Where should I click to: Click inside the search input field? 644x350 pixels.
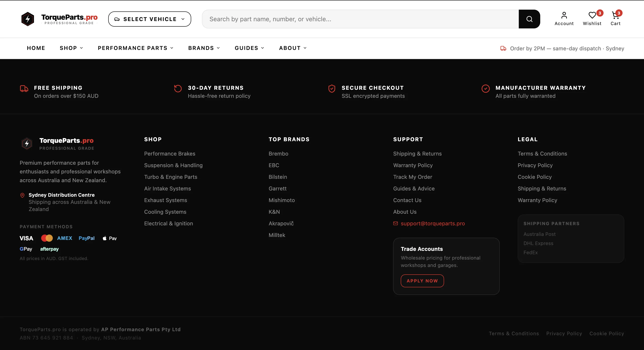click(x=350, y=19)
